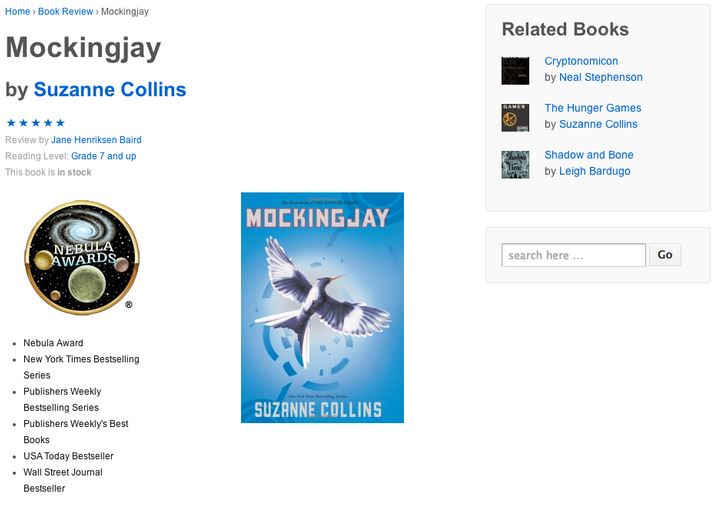
Task: Click the Go search button
Action: 665,254
